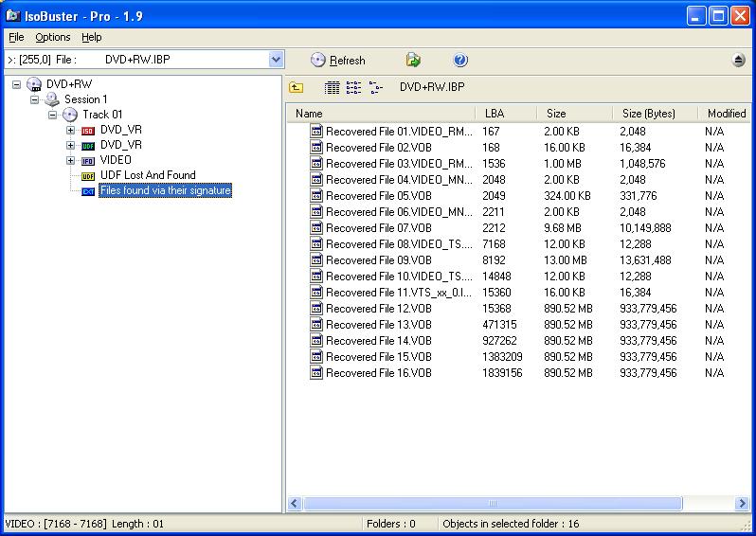Click the eject disc icon
This screenshot has width=756, height=536.
738,61
